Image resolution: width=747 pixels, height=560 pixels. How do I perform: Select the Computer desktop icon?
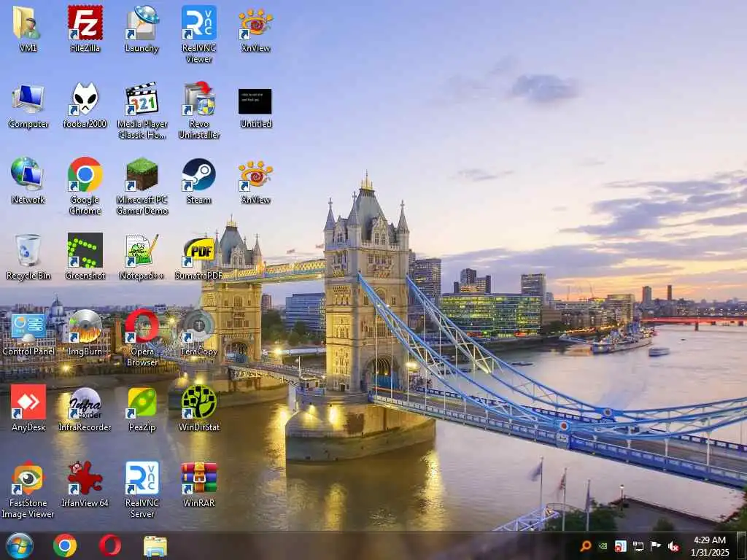coord(28,99)
